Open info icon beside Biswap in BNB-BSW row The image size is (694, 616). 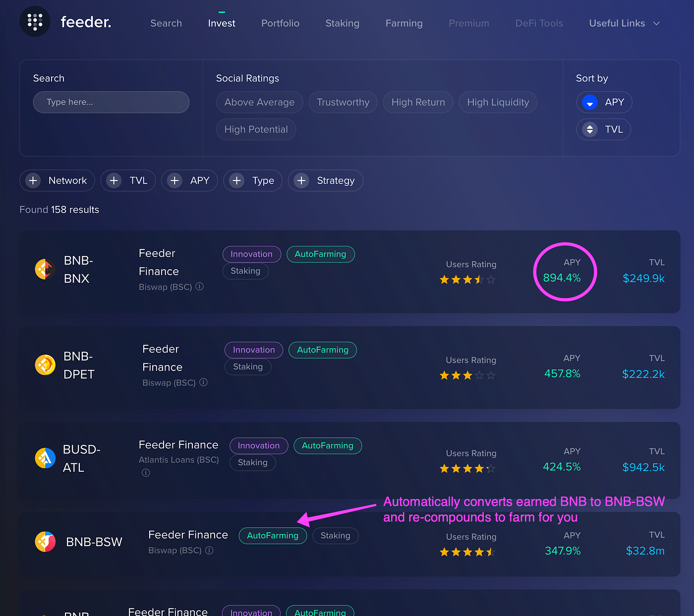click(x=209, y=550)
